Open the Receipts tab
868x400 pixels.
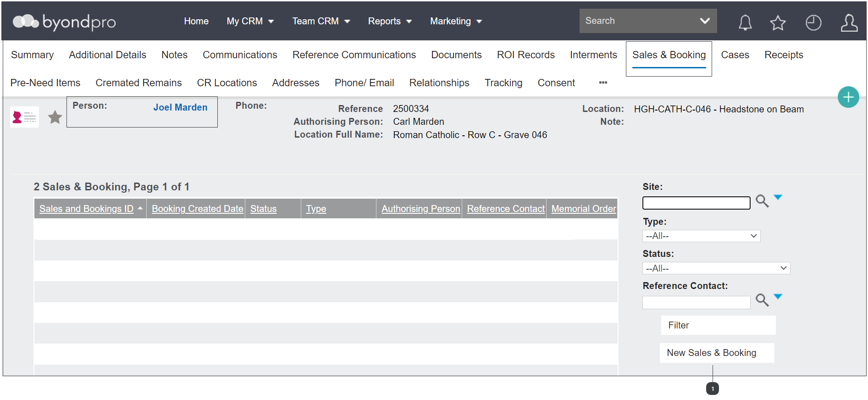tap(784, 55)
